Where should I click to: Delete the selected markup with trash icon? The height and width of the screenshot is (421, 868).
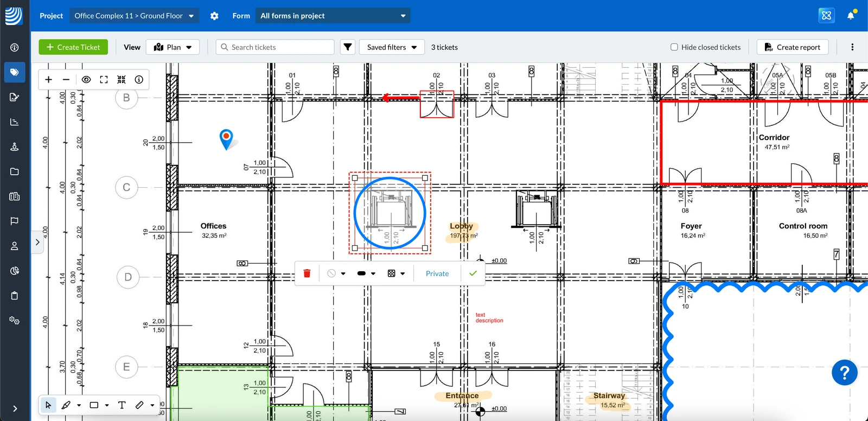click(x=307, y=273)
